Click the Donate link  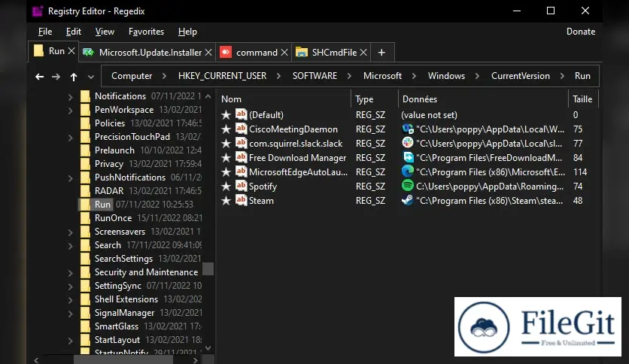click(x=580, y=32)
